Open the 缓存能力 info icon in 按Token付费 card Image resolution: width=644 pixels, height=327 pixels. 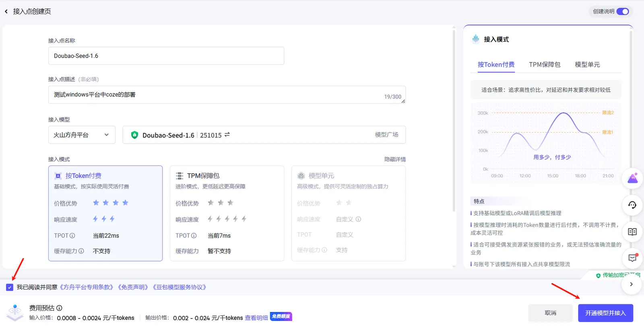click(x=81, y=251)
